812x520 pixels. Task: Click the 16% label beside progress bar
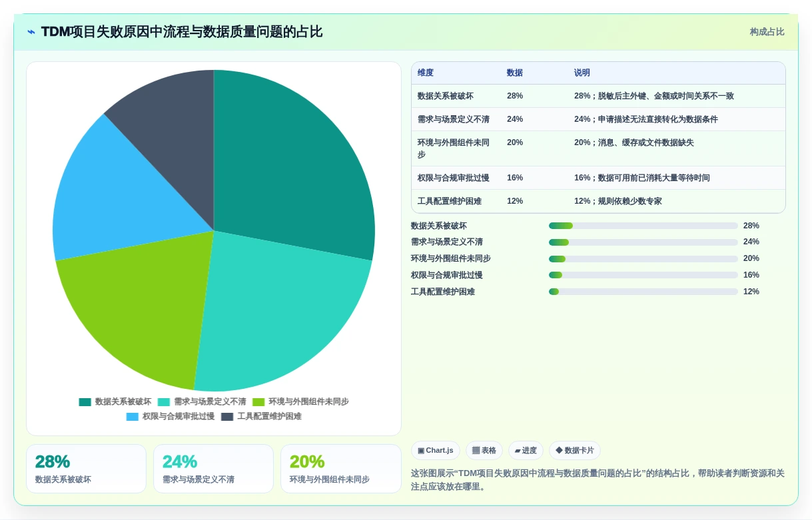(751, 275)
